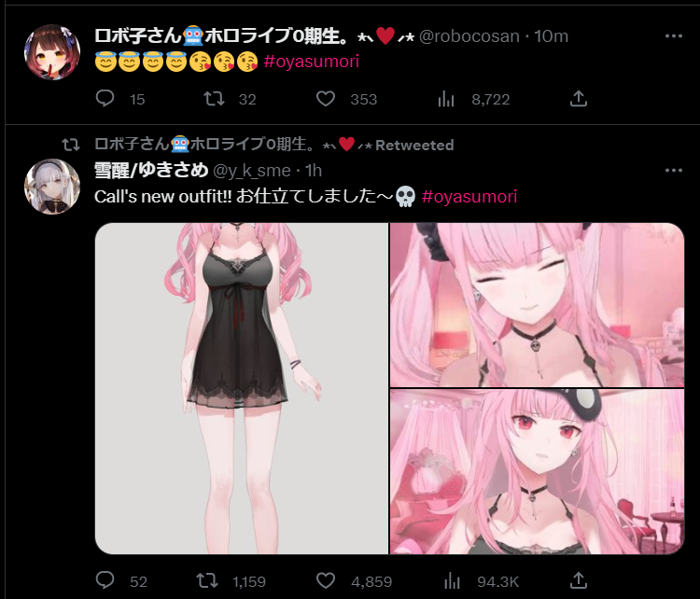700x599 pixels.
Task: Reply to robocosan's oyasumori tweet
Action: (105, 99)
